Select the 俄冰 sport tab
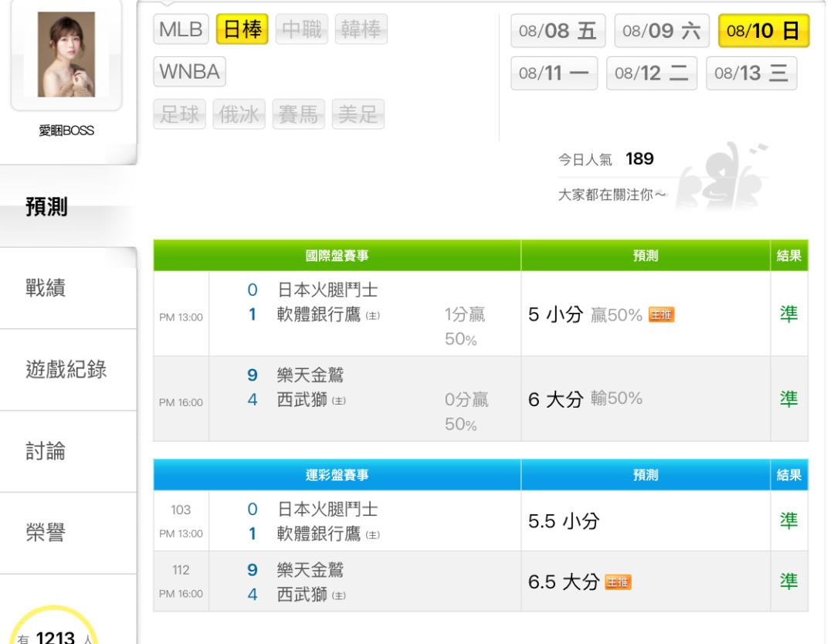 pyautogui.click(x=239, y=114)
